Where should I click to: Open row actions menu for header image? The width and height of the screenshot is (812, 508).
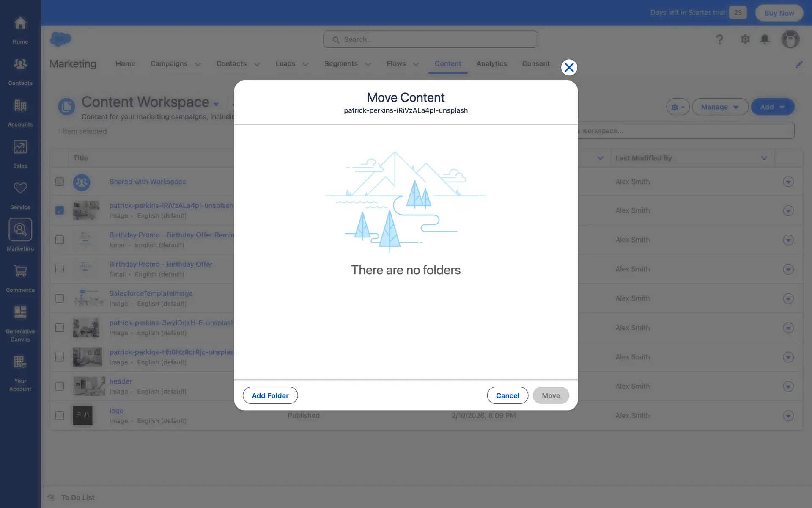coord(787,386)
